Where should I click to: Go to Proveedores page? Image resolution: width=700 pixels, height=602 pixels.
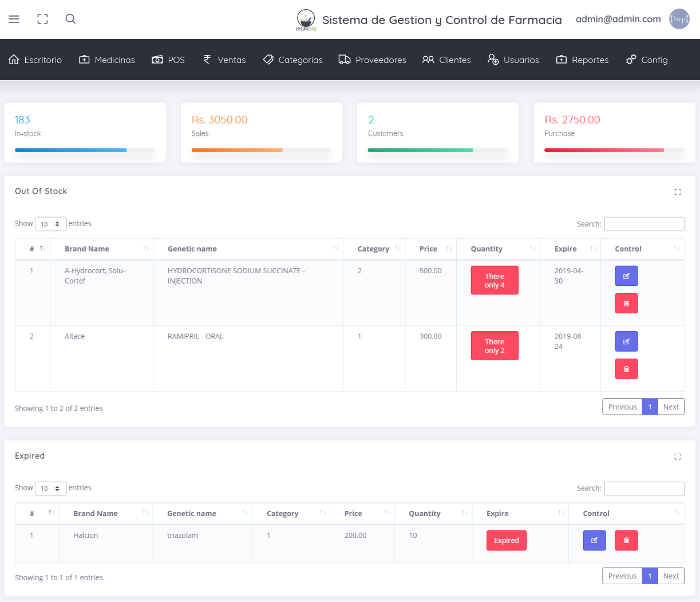pos(373,60)
